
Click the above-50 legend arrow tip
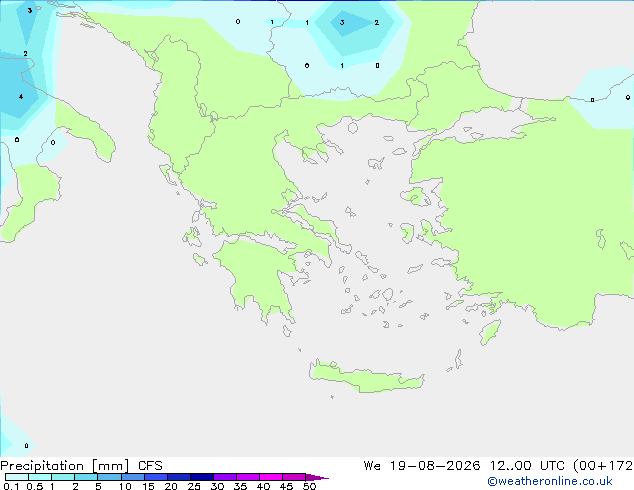(x=317, y=477)
